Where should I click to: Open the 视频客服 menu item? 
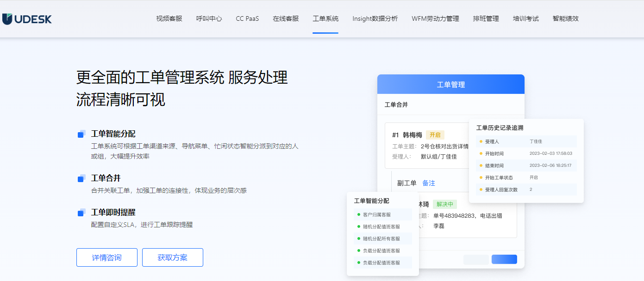[169, 19]
